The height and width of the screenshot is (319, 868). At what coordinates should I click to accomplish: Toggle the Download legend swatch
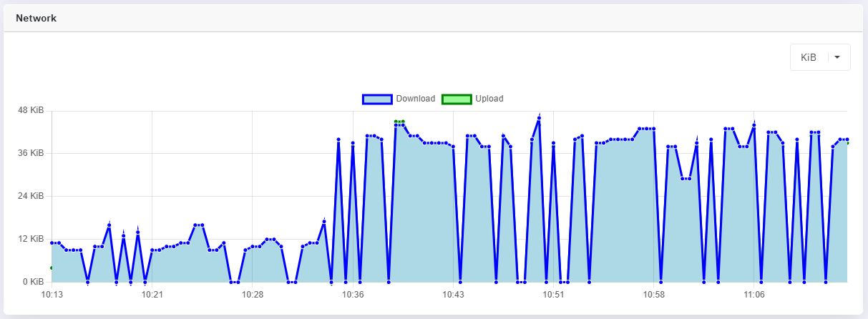pyautogui.click(x=377, y=99)
